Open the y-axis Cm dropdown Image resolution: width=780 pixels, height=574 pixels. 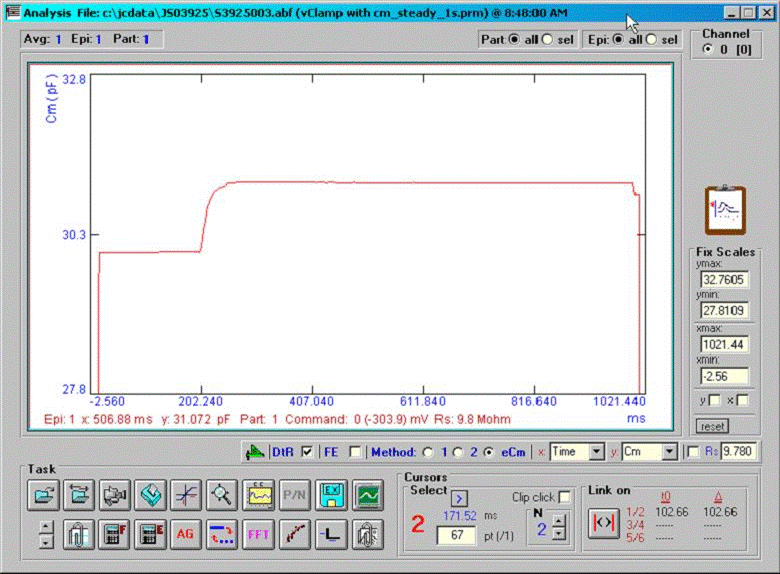pos(670,452)
